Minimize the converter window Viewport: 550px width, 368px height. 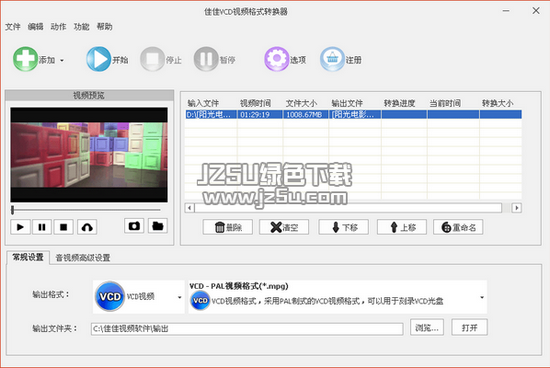pyautogui.click(x=506, y=11)
